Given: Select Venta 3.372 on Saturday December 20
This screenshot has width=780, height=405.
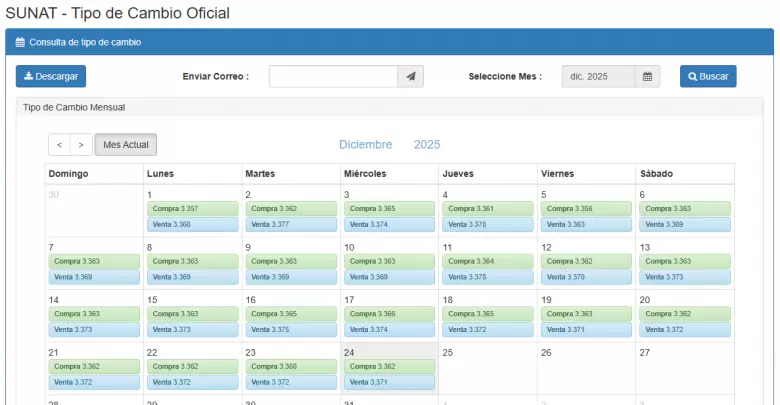Looking at the screenshot, I should pos(684,329).
